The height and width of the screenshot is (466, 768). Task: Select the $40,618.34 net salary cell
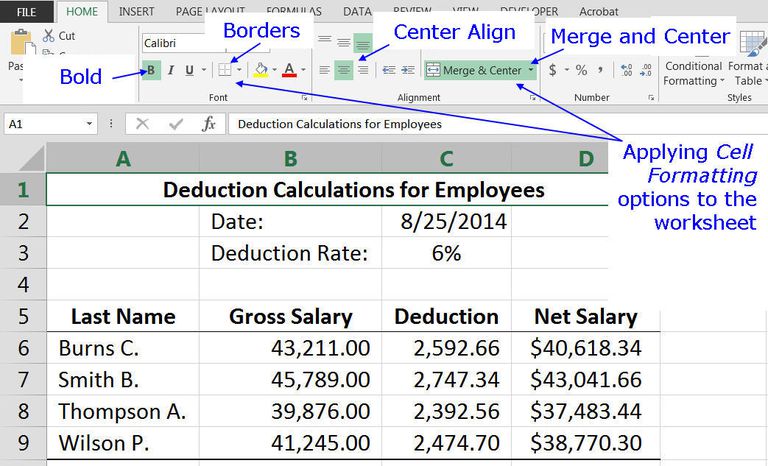[x=586, y=348]
